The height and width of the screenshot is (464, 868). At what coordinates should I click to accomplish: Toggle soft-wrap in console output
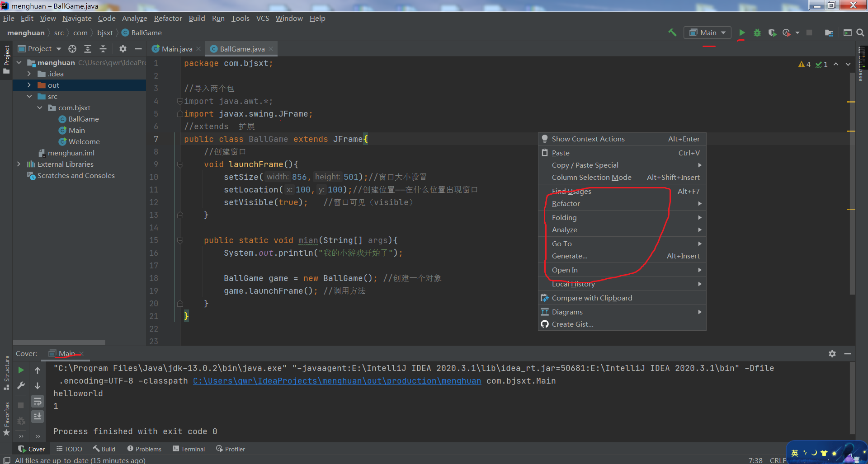click(38, 401)
